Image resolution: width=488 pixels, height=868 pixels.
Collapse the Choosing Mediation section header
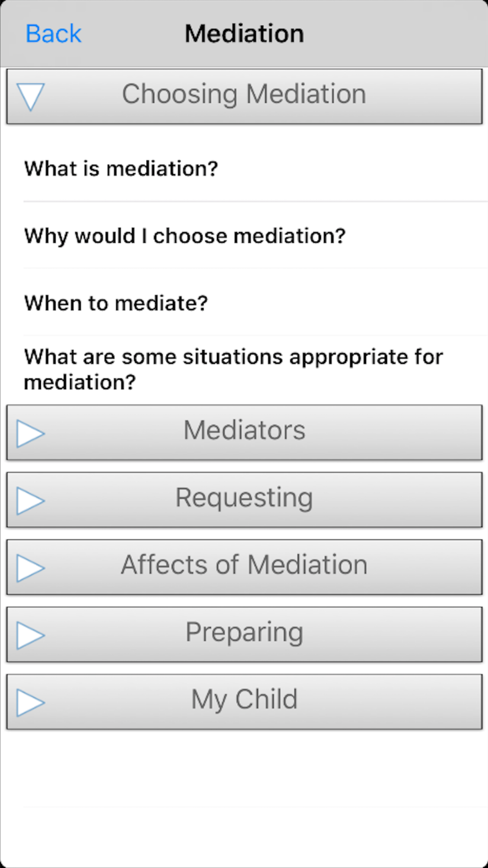click(244, 96)
